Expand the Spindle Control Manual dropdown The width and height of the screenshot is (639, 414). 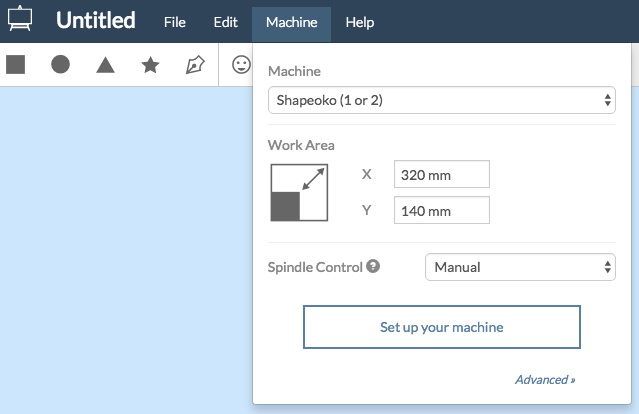[520, 267]
